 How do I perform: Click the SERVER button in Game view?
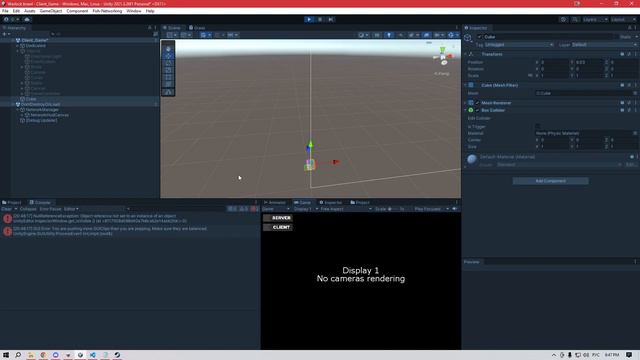tap(278, 218)
